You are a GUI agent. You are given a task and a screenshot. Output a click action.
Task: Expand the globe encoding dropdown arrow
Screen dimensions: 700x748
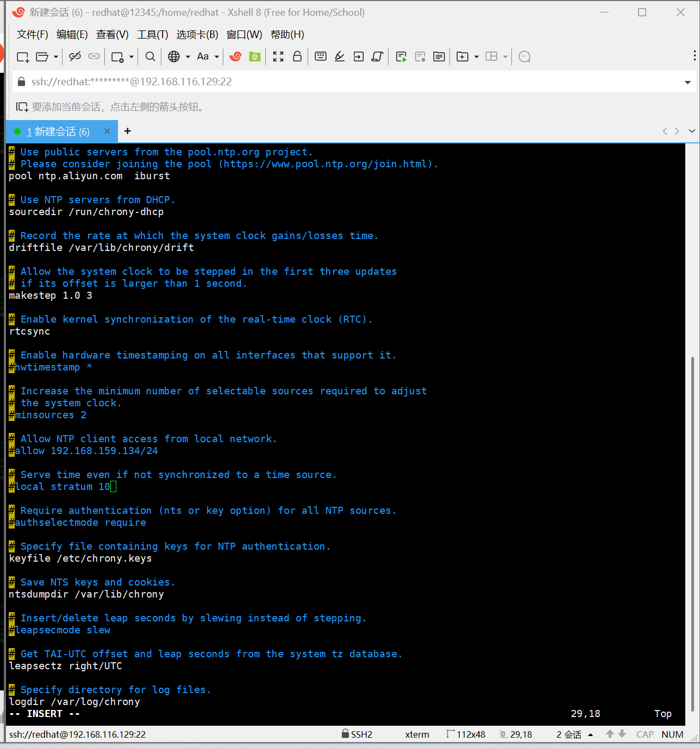(x=188, y=56)
